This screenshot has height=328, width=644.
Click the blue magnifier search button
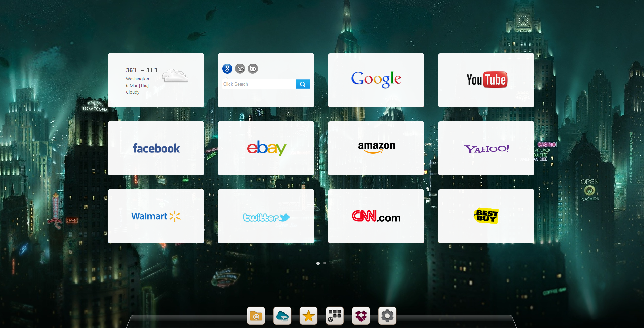pyautogui.click(x=303, y=84)
